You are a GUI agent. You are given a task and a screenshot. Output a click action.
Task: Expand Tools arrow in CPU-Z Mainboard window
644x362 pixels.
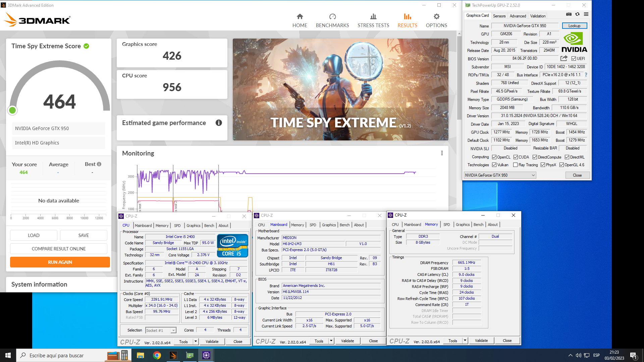tap(331, 341)
